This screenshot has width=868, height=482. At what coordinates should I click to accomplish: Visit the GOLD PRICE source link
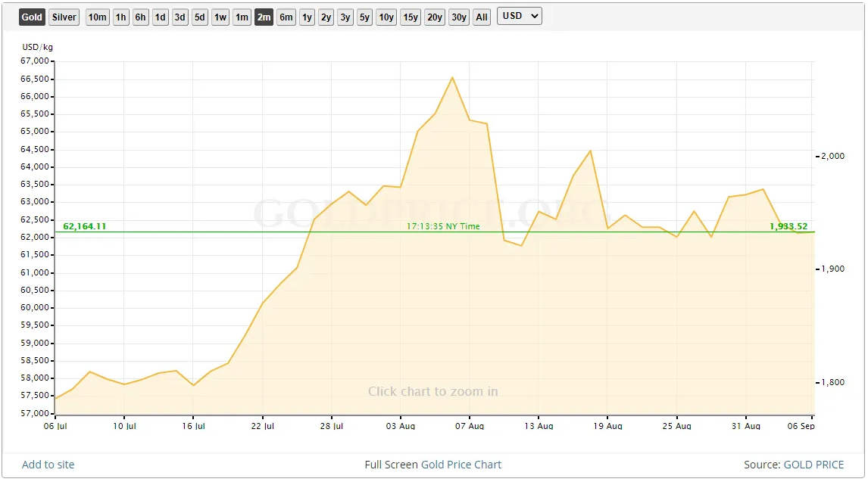point(813,465)
